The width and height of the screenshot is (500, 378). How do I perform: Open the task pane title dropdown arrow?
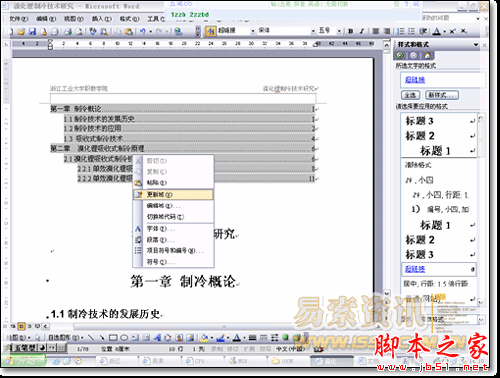click(x=476, y=45)
